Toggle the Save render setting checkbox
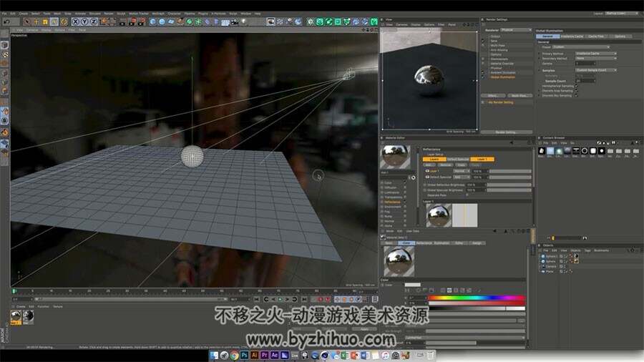The height and width of the screenshot is (362, 644). [483, 41]
